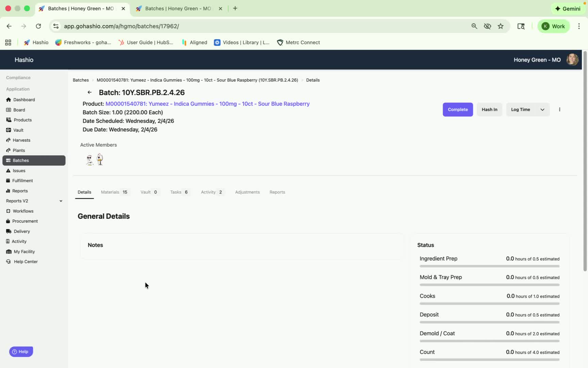Open Procurement in the sidebar
This screenshot has width=588, height=368.
tap(22, 221)
